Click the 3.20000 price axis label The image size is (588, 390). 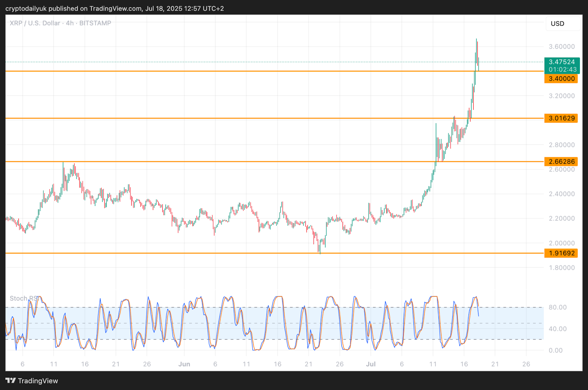562,96
